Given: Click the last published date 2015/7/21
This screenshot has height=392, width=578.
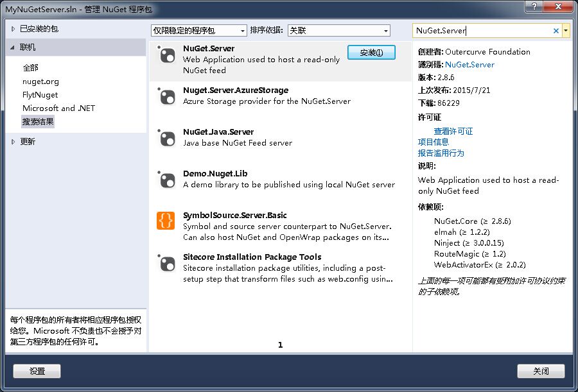Looking at the screenshot, I should point(471,90).
